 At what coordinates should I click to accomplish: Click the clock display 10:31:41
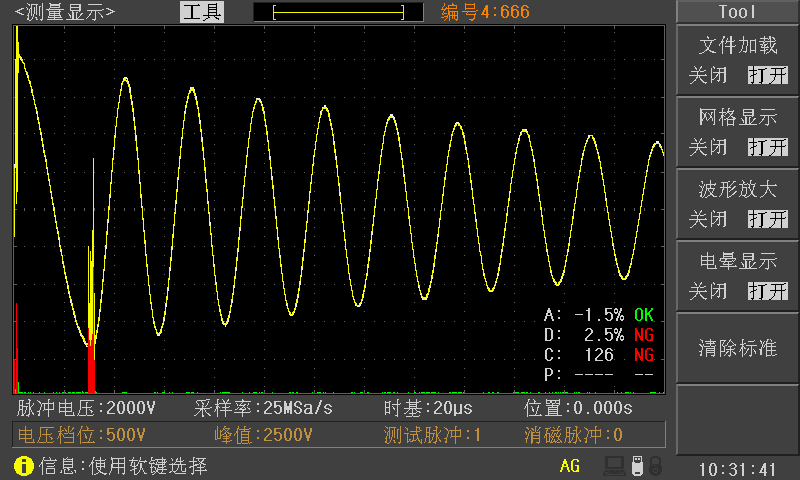pyautogui.click(x=738, y=469)
